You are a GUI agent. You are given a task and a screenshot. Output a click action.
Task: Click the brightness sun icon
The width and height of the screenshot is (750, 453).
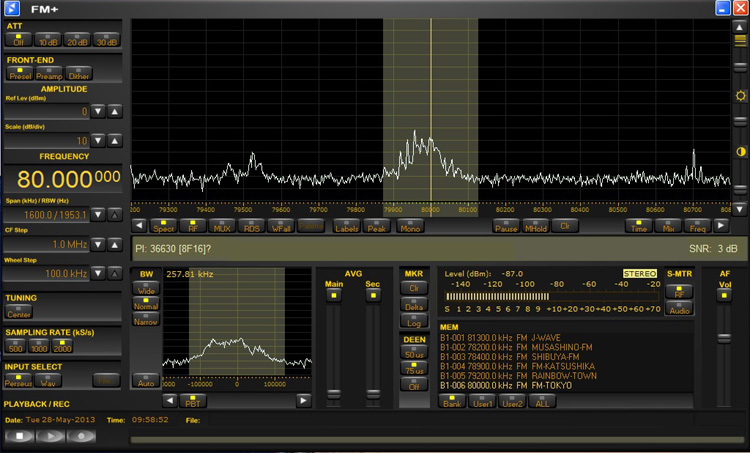pyautogui.click(x=740, y=96)
